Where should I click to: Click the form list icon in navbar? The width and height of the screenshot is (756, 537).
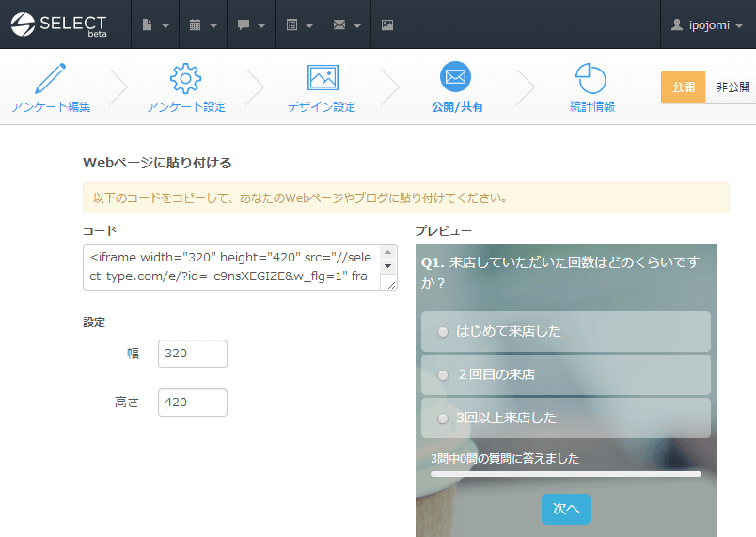(x=298, y=24)
